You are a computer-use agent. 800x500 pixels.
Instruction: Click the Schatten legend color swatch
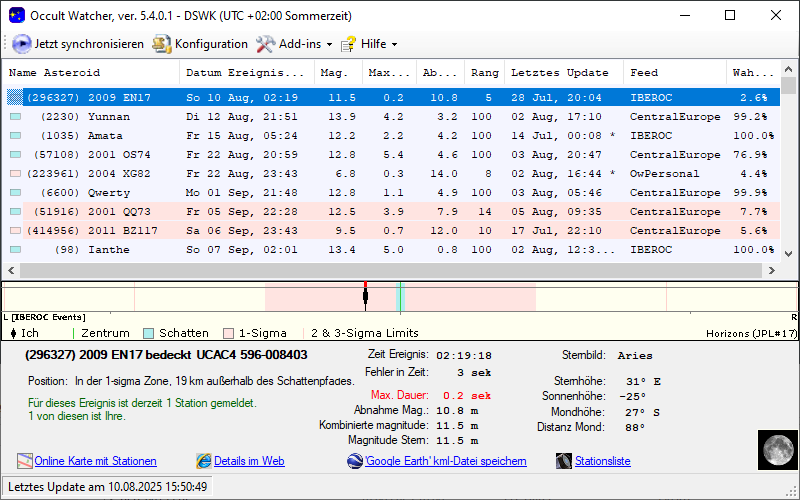[x=149, y=333]
